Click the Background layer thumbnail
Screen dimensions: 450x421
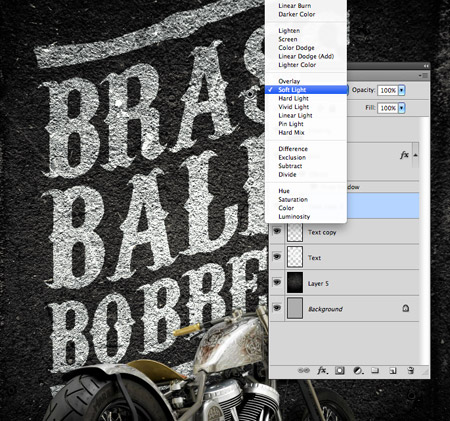(295, 308)
